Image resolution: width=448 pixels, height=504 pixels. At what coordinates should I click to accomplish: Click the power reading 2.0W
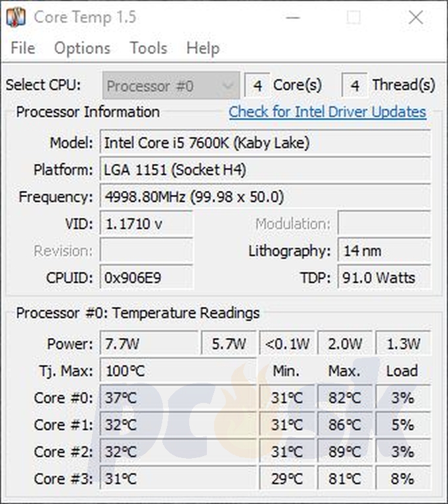(x=345, y=344)
